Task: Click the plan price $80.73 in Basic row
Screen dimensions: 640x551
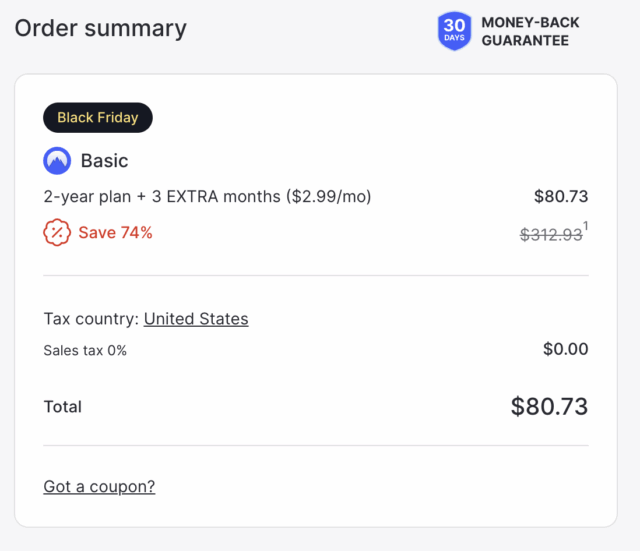Action: click(x=561, y=197)
